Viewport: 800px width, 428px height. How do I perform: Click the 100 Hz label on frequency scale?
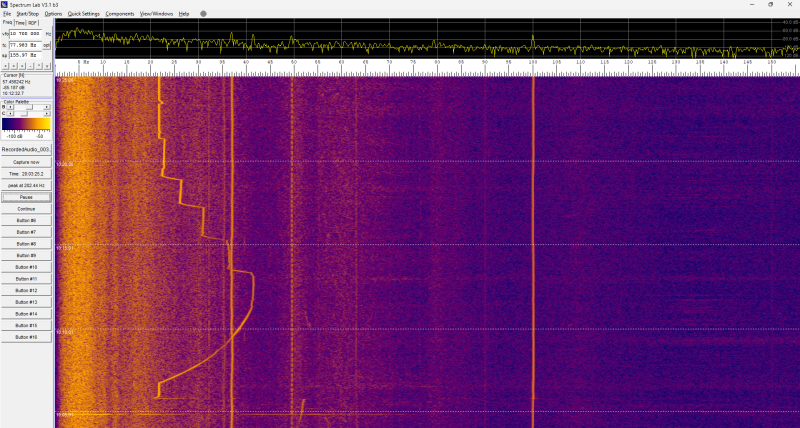pos(533,62)
